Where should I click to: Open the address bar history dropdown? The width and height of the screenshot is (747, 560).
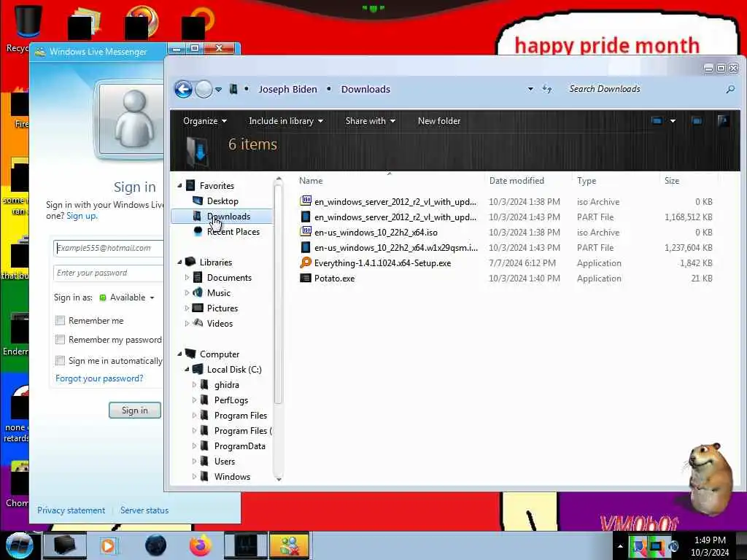(x=530, y=89)
